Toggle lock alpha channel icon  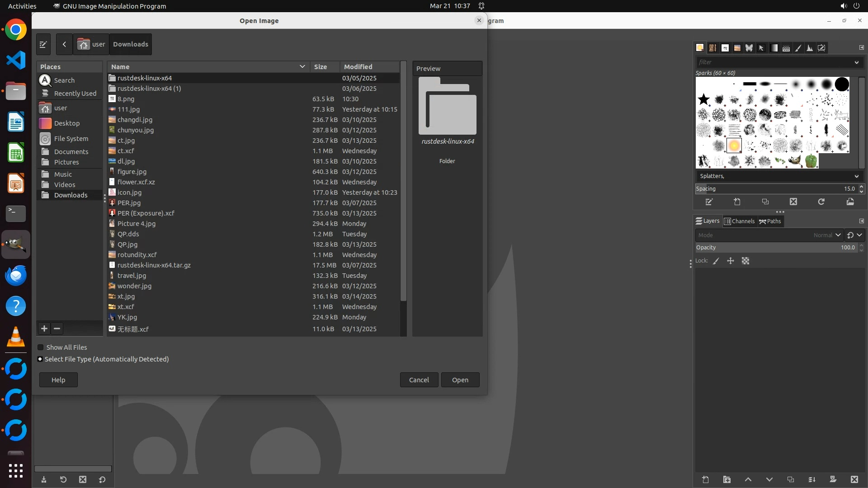[745, 261]
